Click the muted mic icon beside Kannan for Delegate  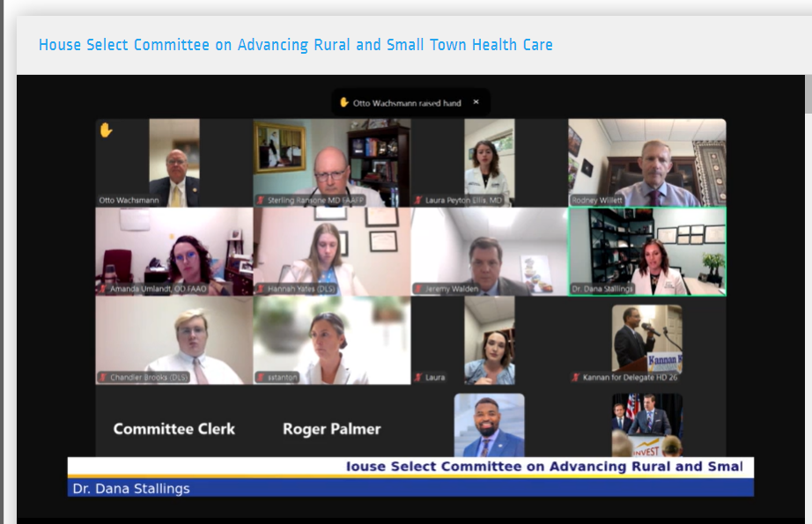[576, 378]
